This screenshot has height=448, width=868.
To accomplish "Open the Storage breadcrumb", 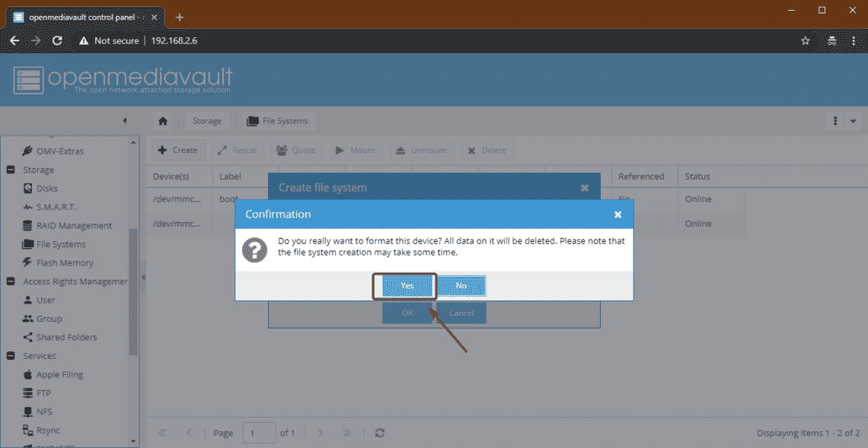I will point(207,121).
